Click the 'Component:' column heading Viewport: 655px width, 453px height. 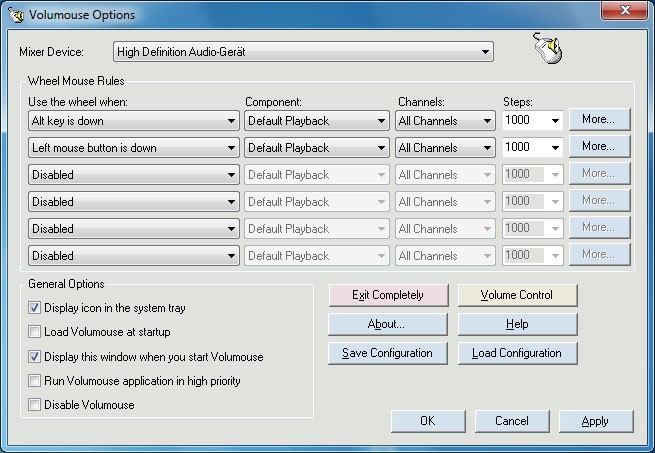click(x=273, y=102)
